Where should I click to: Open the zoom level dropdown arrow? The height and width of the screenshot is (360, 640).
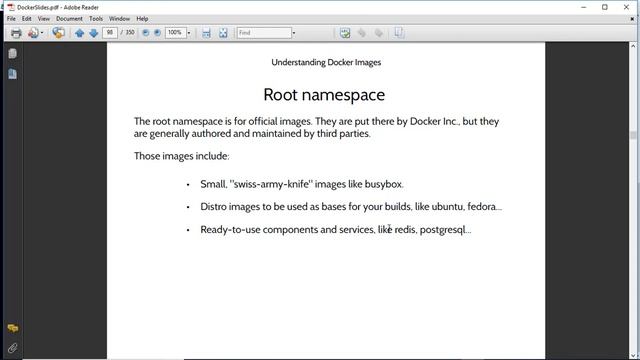189,33
